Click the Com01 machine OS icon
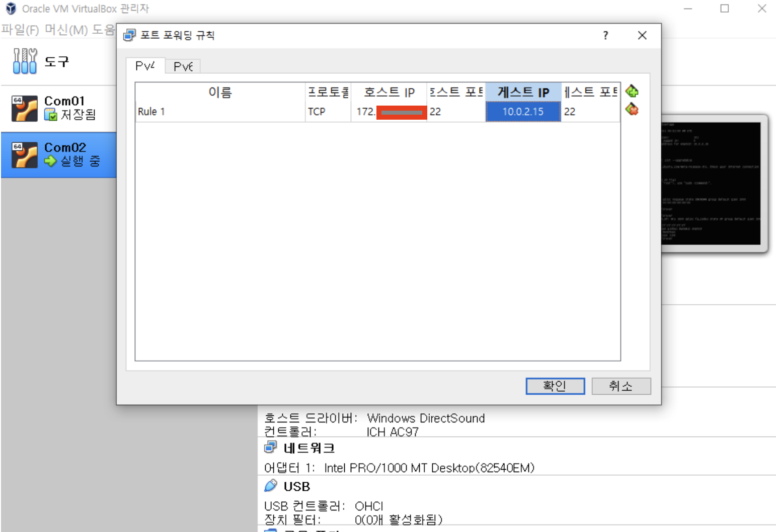Screen dimensions: 776x532 click(x=25, y=109)
